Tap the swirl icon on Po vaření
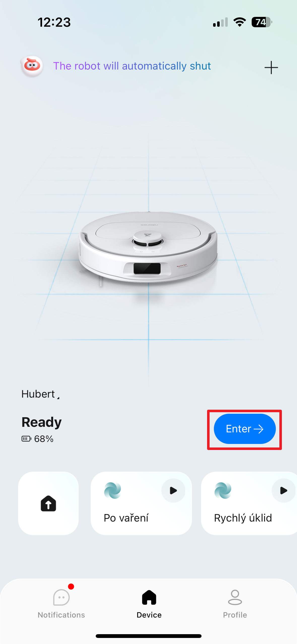Viewport: 297px width, 644px height. 113,491
